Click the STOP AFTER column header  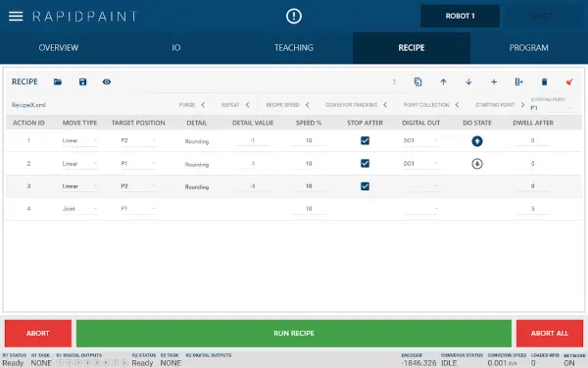click(x=365, y=123)
